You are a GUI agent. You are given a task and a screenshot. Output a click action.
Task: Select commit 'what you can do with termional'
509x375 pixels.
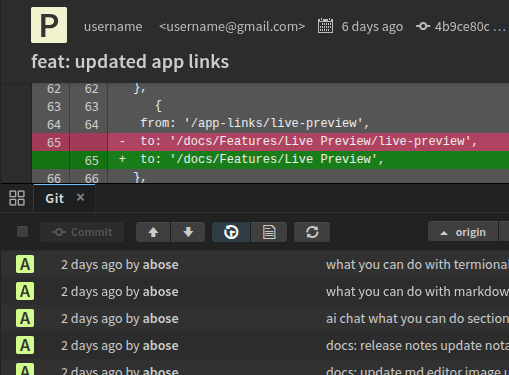tap(417, 265)
